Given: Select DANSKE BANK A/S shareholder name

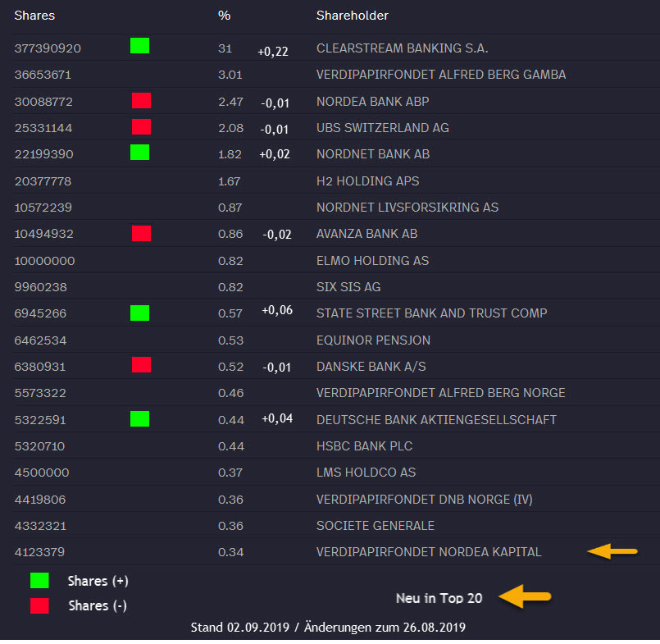Looking at the screenshot, I should click(x=371, y=367).
